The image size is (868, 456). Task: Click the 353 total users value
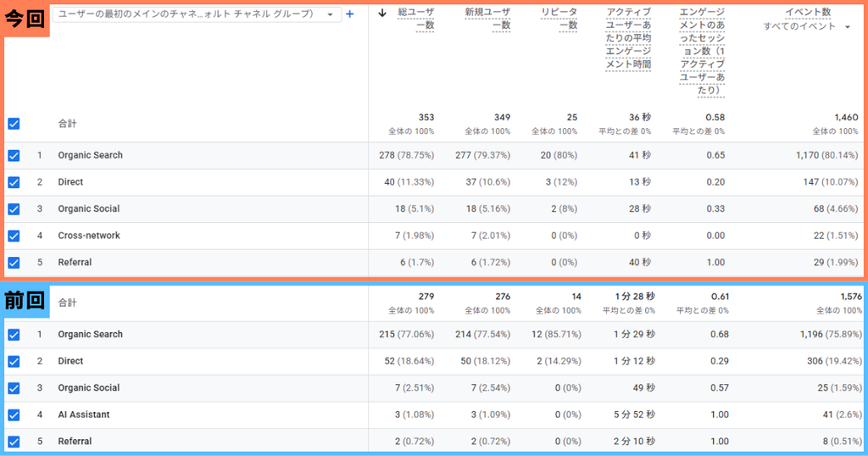click(x=426, y=117)
